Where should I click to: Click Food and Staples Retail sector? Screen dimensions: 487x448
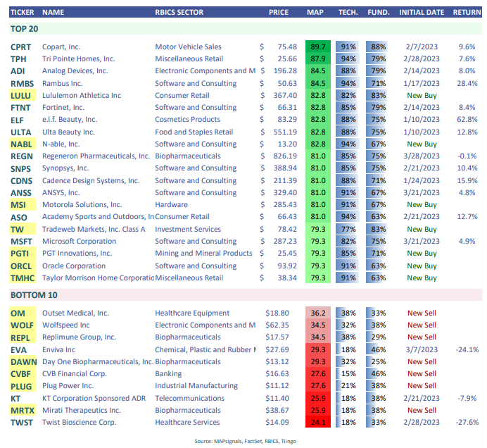coord(194,132)
